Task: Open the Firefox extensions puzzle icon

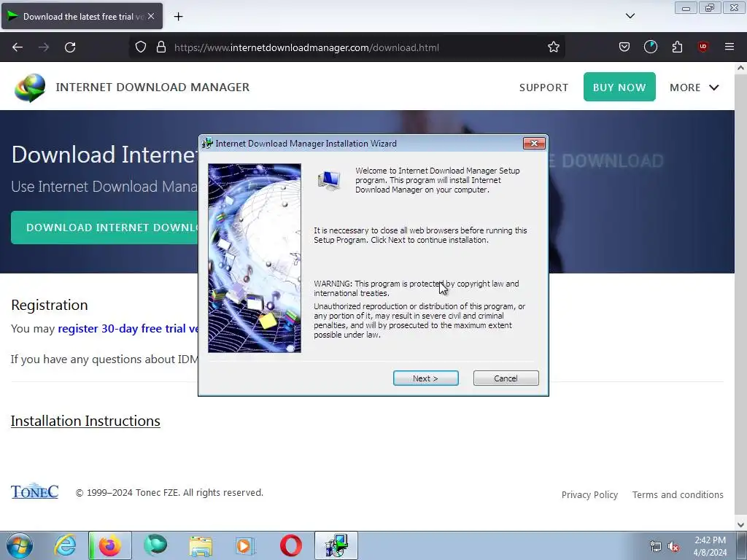Action: click(677, 47)
